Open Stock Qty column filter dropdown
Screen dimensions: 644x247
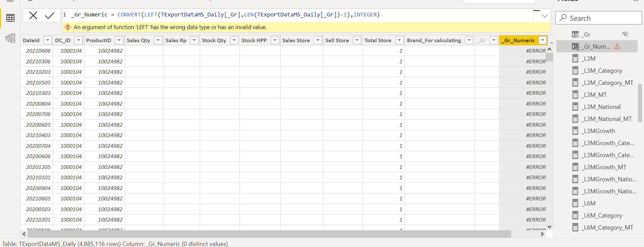(234, 40)
